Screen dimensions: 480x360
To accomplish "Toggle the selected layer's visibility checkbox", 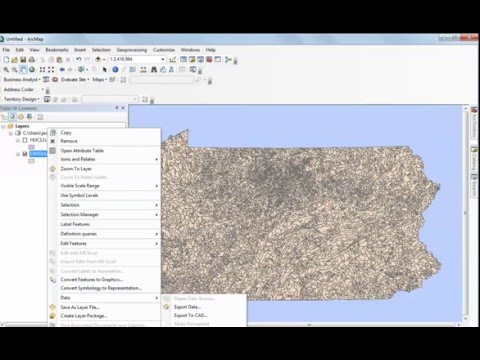I will click(25, 154).
